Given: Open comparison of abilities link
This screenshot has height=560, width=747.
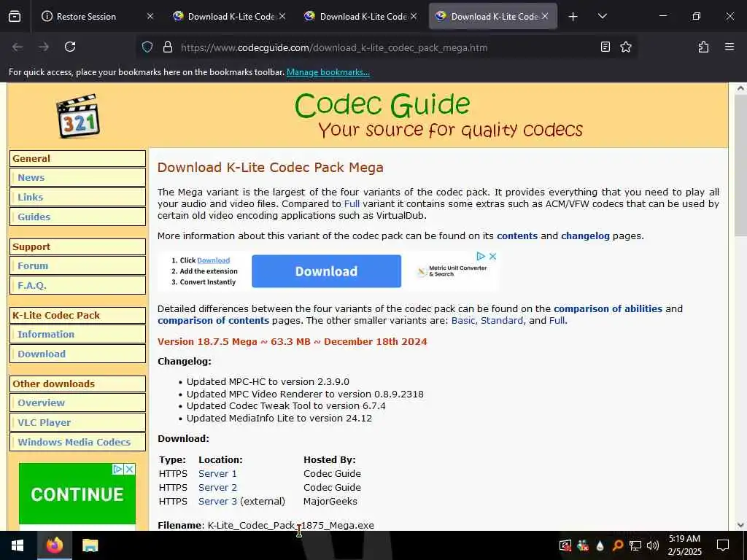Looking at the screenshot, I should click(608, 308).
